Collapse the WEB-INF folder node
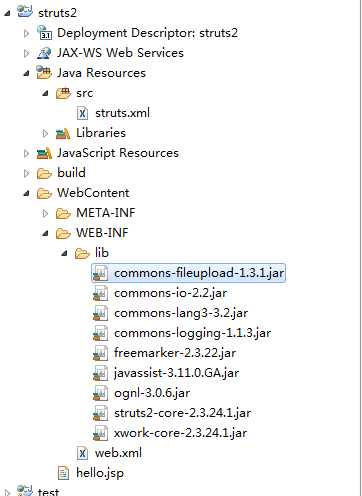This screenshot has width=362, height=496. (x=45, y=233)
